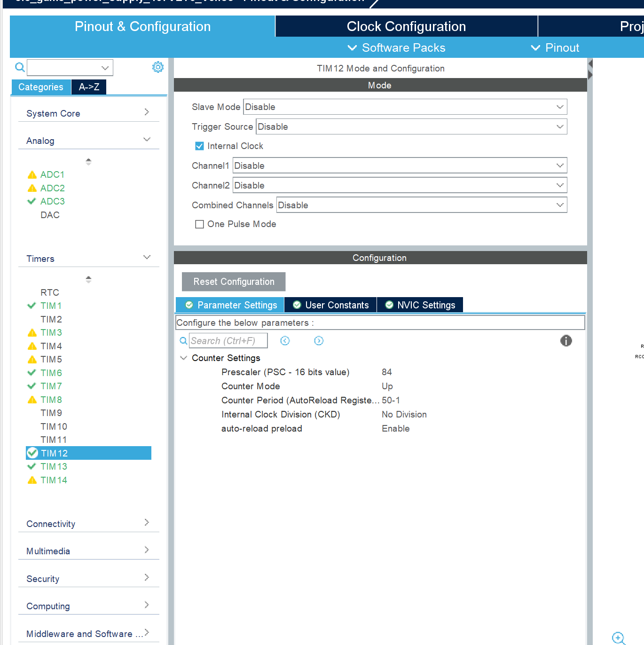This screenshot has width=644, height=645.
Task: Click the Counter Period value 50-1
Action: pos(391,401)
